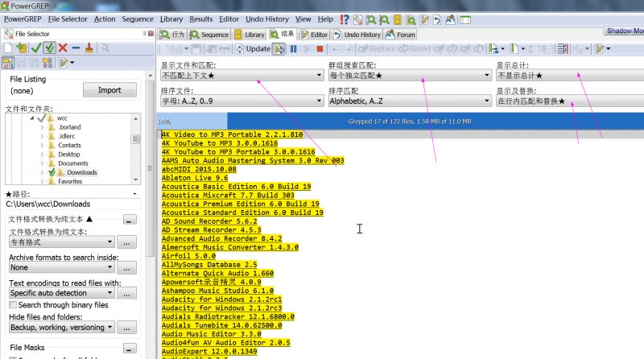Click the Undo History icon in menu bar

[x=437, y=19]
